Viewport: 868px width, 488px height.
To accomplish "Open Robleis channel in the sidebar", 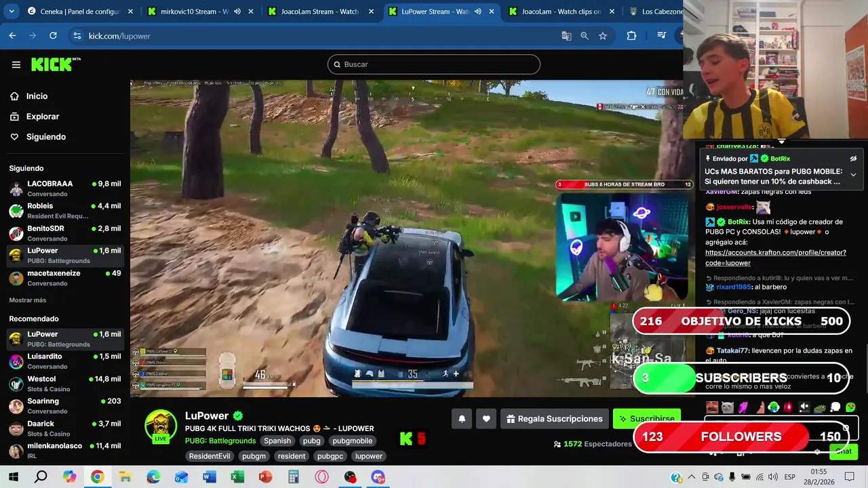I will click(64, 211).
